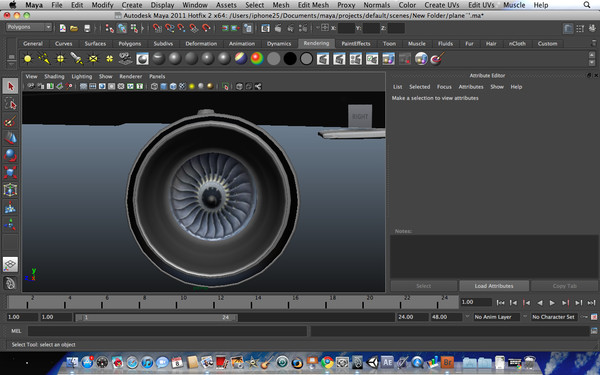
Task: Toggle Snap to curves magnet
Action: 170,28
